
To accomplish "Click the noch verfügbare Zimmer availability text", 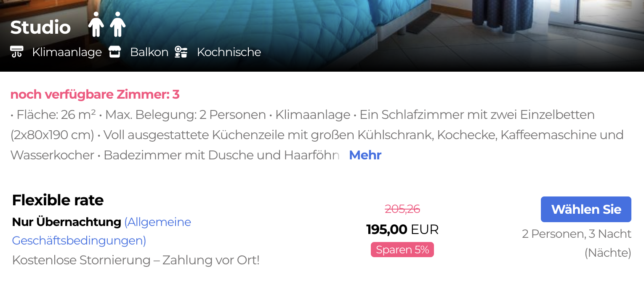I will coord(95,94).
